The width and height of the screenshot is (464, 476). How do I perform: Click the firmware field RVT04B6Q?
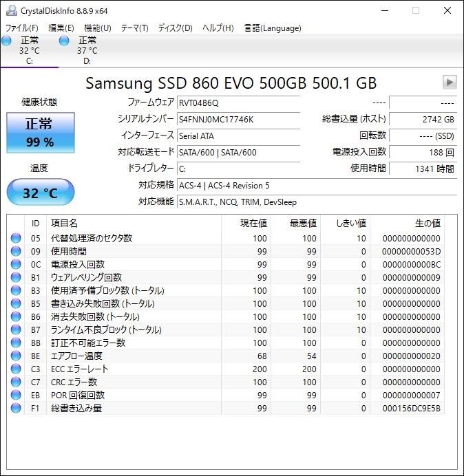pos(238,103)
